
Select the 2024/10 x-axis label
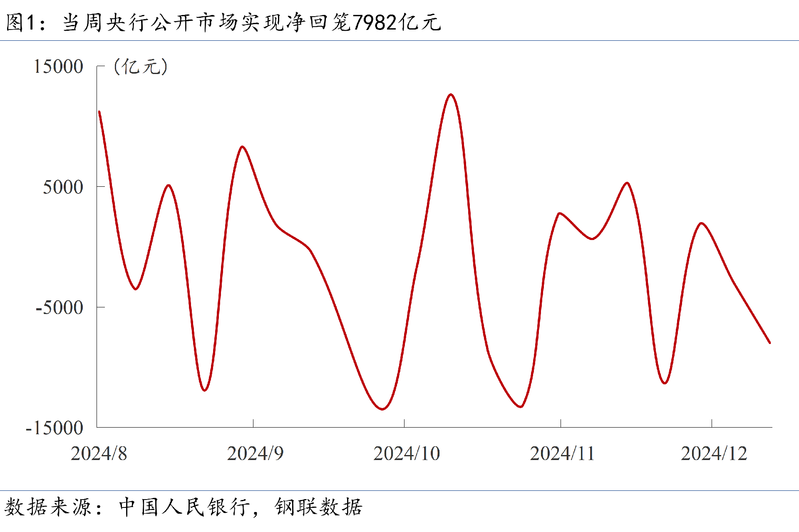(407, 453)
